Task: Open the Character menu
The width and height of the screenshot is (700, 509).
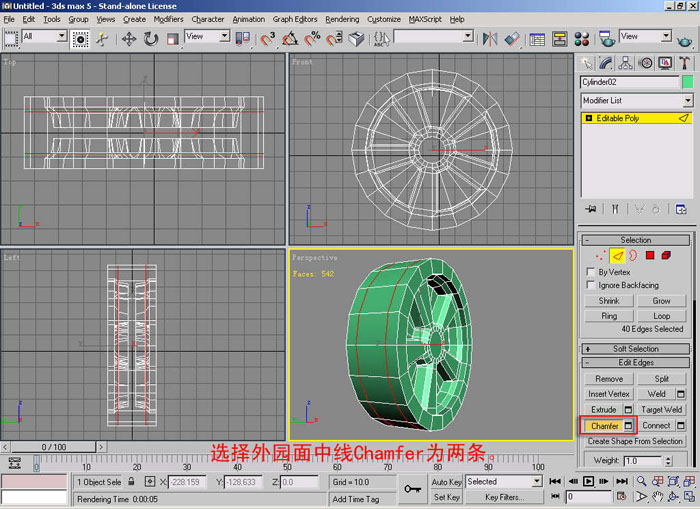Action: tap(208, 19)
